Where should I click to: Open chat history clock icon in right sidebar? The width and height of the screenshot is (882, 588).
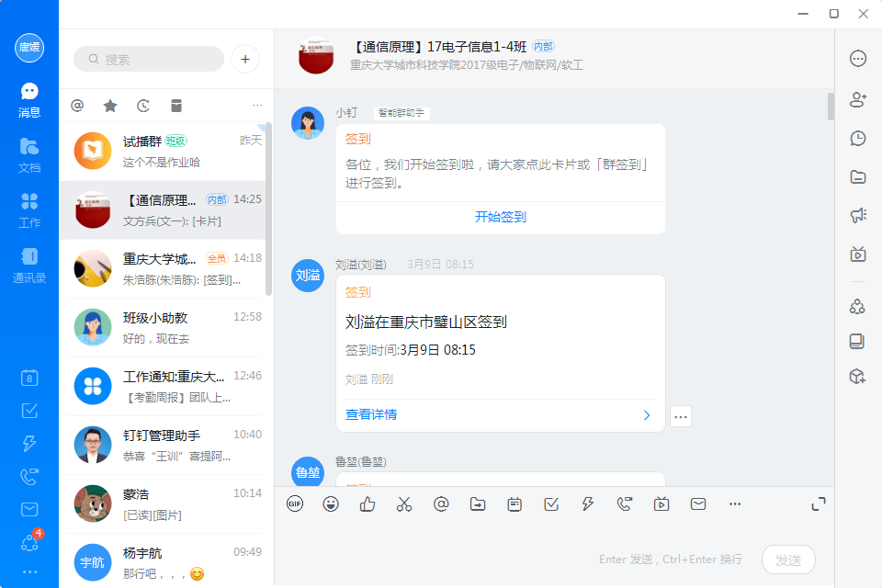858,138
